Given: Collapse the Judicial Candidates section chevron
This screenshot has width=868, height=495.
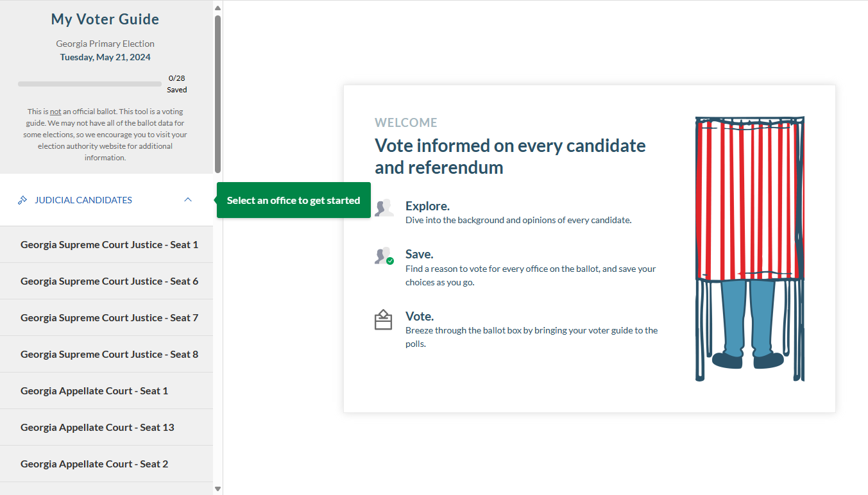Looking at the screenshot, I should coord(188,200).
